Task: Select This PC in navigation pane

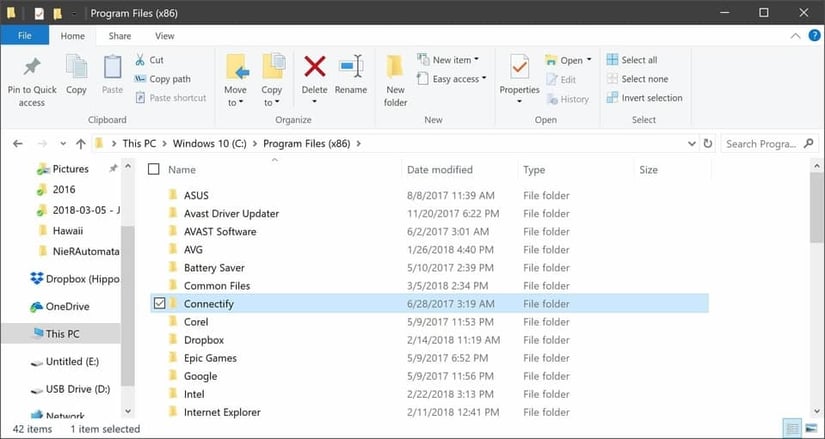Action: (x=62, y=334)
